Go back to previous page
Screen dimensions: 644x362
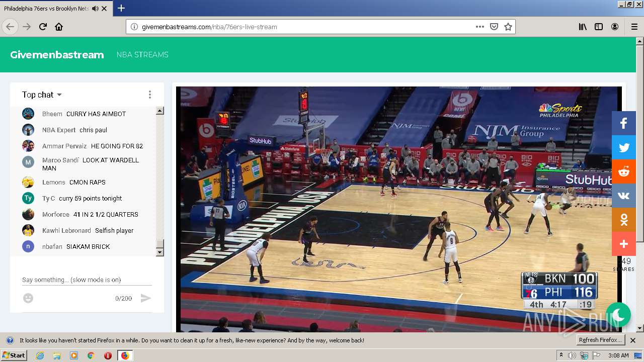(10, 27)
